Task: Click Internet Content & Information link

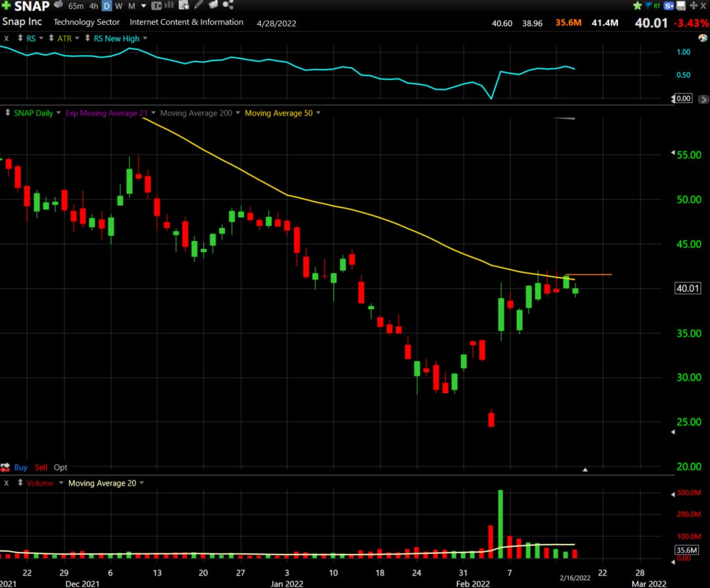Action: (187, 22)
